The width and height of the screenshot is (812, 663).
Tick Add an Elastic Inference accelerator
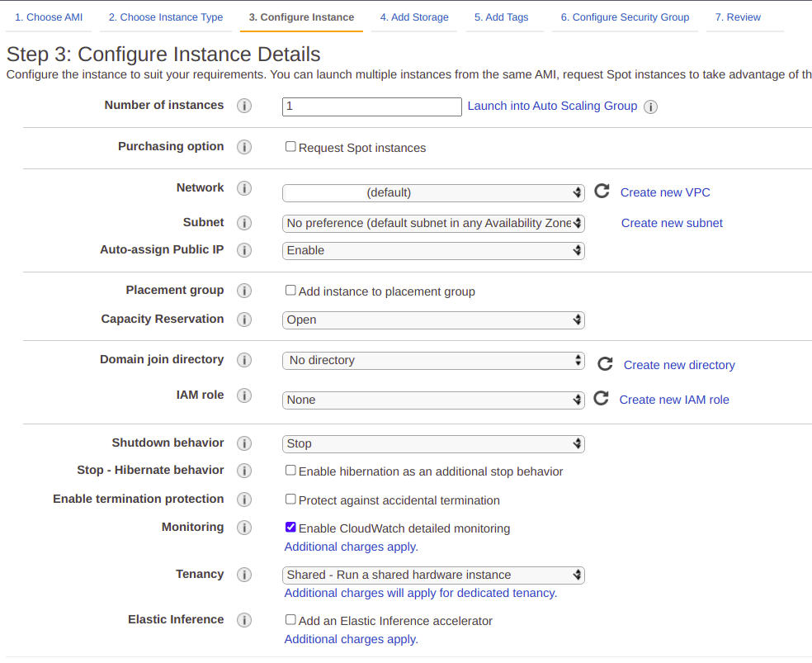click(290, 620)
